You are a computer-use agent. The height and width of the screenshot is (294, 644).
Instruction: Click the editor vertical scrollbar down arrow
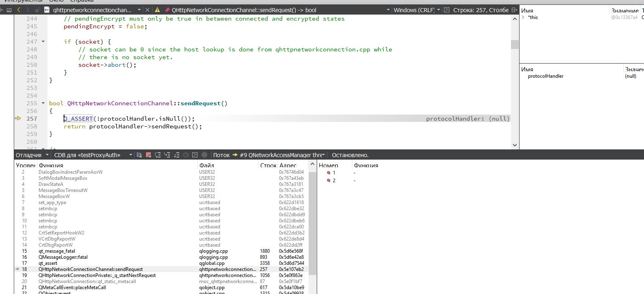[x=515, y=145]
